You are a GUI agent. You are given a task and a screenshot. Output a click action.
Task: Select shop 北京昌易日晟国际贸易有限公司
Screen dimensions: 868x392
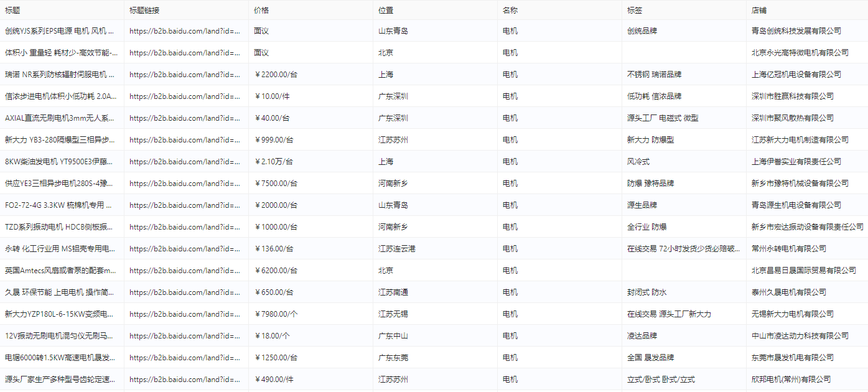(804, 271)
